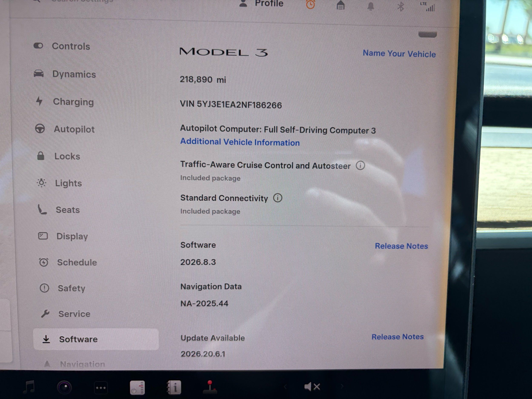Tap the Traffic-Aware Cruise Control and Autosteer label

(266, 165)
